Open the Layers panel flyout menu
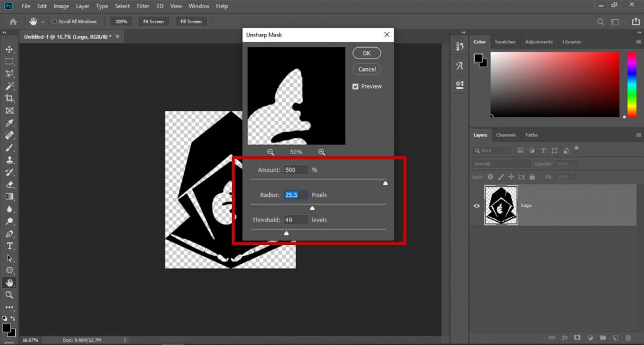The image size is (644, 345). tap(639, 135)
